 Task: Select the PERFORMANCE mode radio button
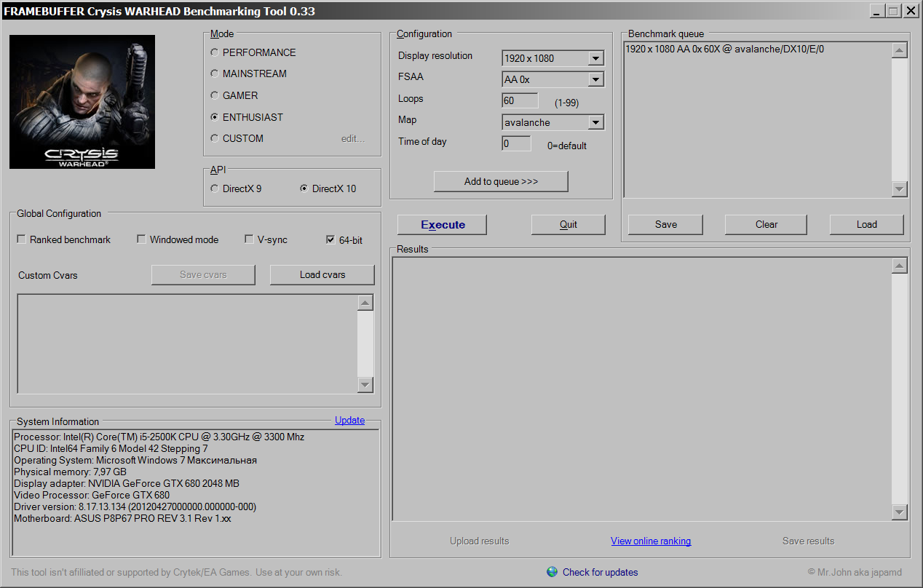tap(214, 52)
